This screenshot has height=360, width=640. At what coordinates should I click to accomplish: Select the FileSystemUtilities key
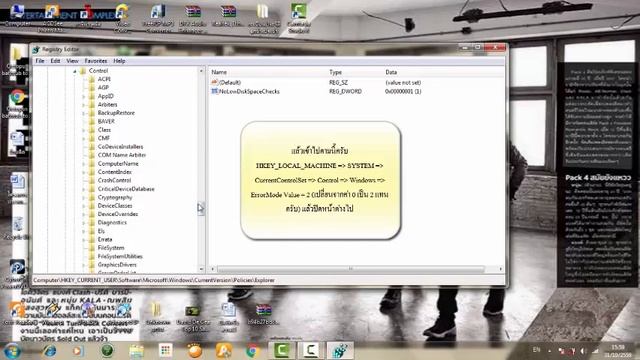(x=120, y=257)
